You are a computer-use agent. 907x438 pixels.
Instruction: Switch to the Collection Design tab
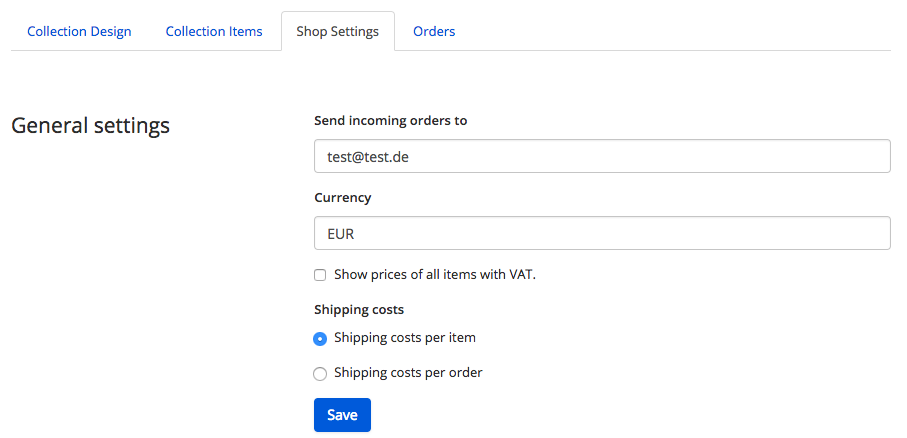click(79, 31)
